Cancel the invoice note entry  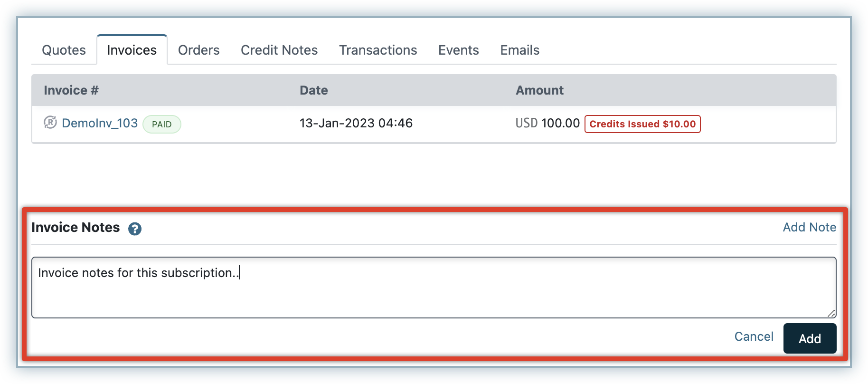[754, 336]
